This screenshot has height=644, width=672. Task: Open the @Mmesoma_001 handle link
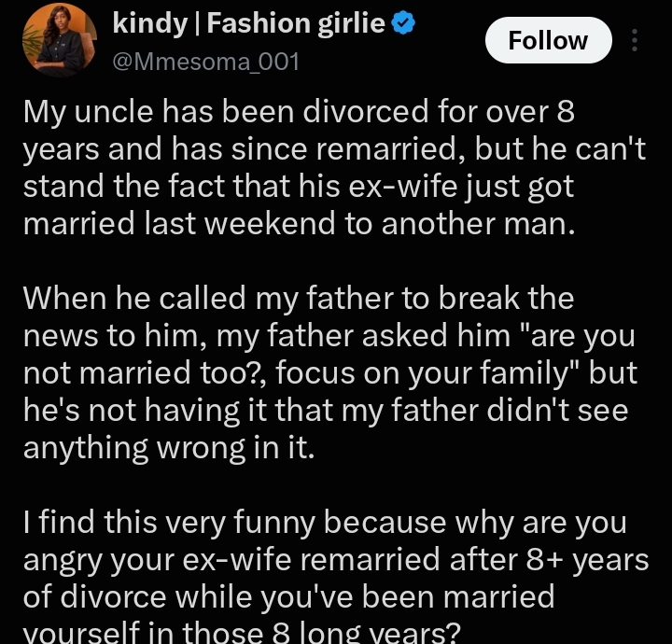205,62
